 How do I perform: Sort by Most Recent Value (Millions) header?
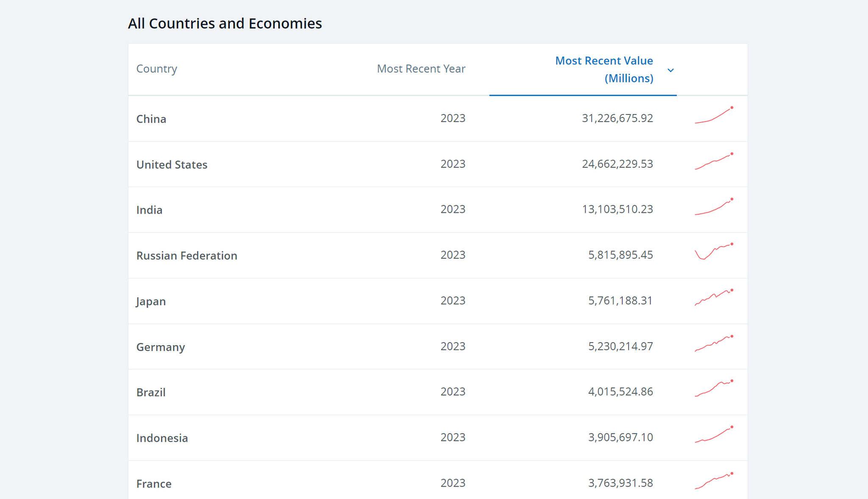604,70
